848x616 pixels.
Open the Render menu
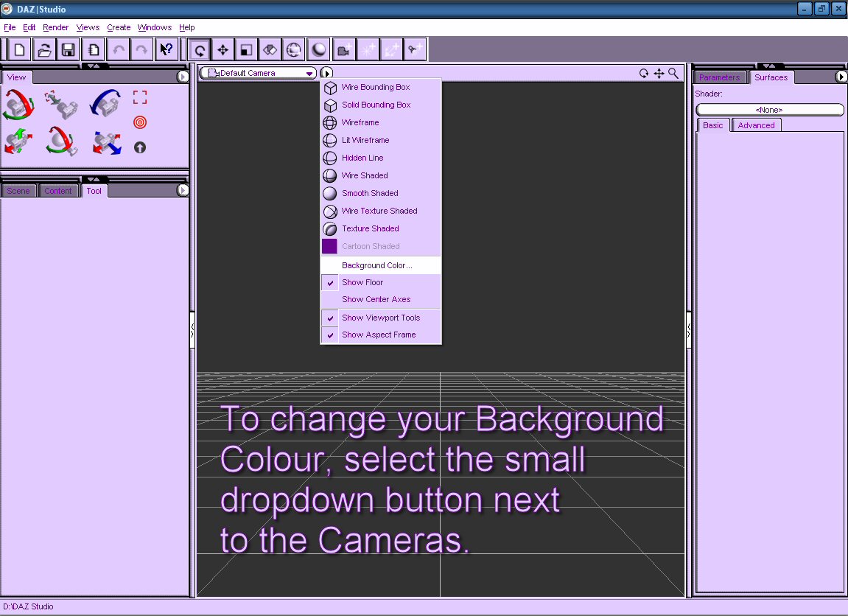click(56, 27)
